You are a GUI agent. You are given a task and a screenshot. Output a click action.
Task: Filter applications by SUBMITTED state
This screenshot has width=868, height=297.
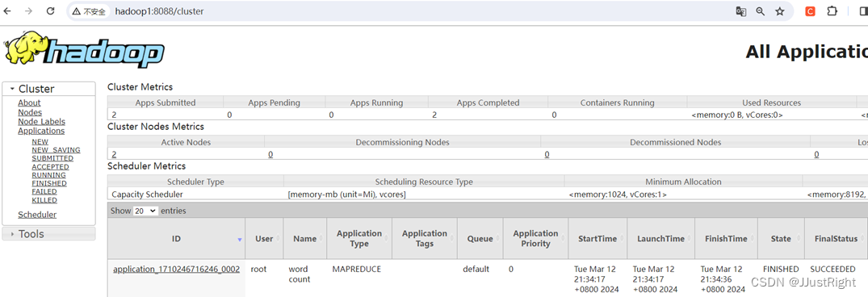pyautogui.click(x=52, y=158)
